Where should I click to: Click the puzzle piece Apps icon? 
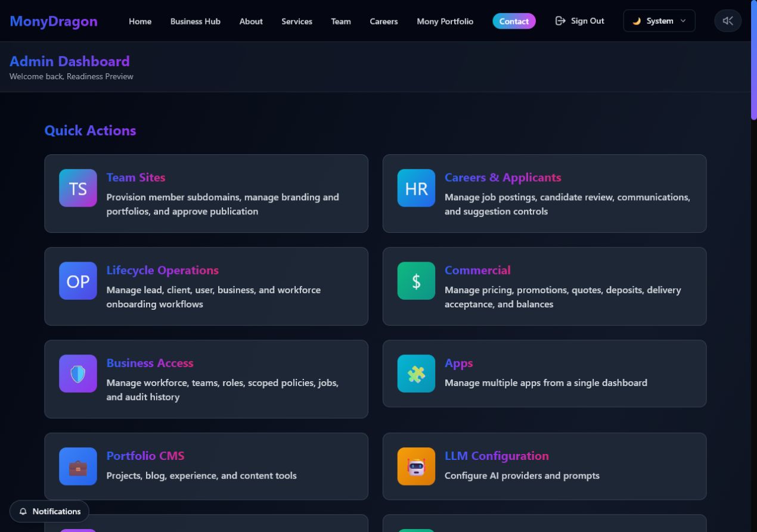(x=416, y=374)
